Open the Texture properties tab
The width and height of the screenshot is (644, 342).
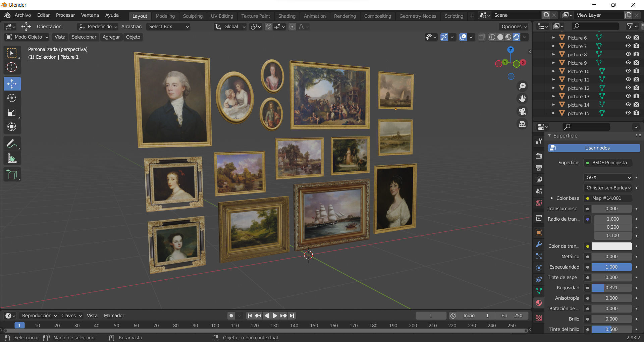click(x=539, y=318)
